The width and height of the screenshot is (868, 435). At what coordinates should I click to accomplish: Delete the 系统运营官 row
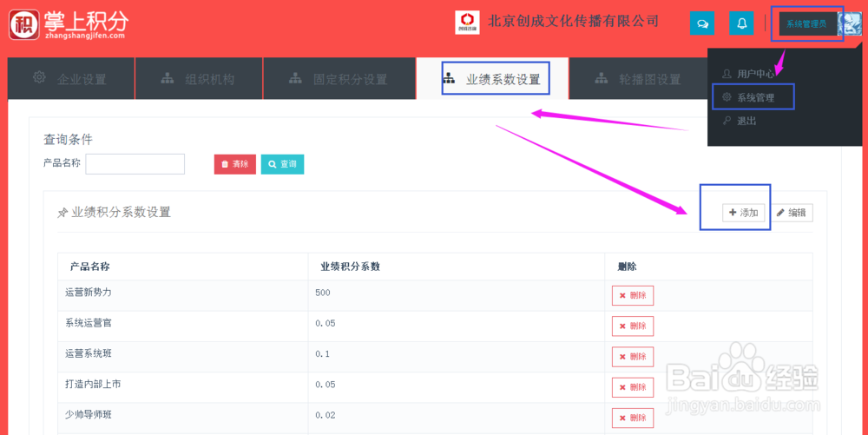[633, 326]
